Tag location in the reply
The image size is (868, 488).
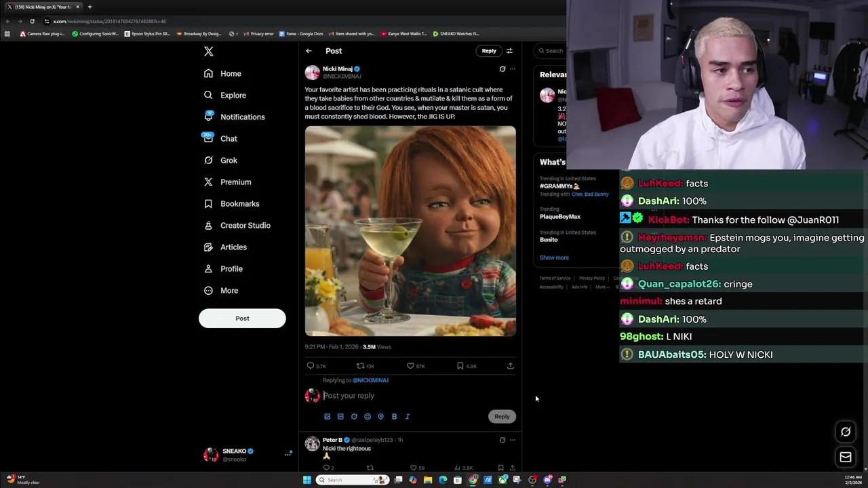(380, 417)
